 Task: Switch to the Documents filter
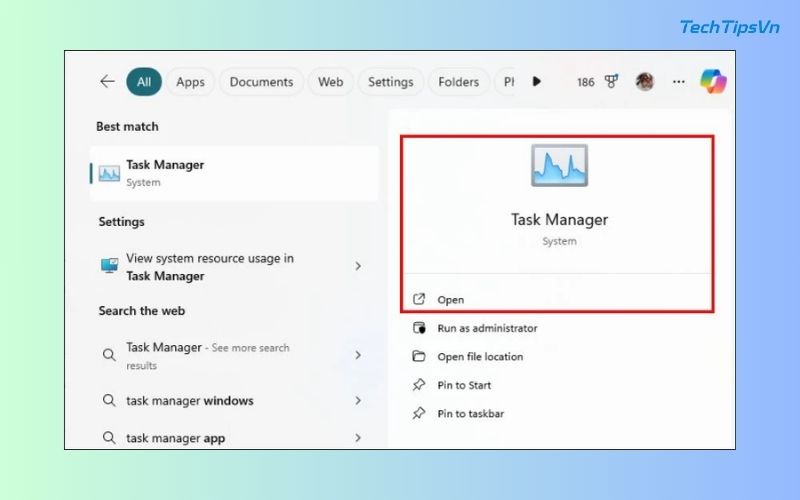261,82
